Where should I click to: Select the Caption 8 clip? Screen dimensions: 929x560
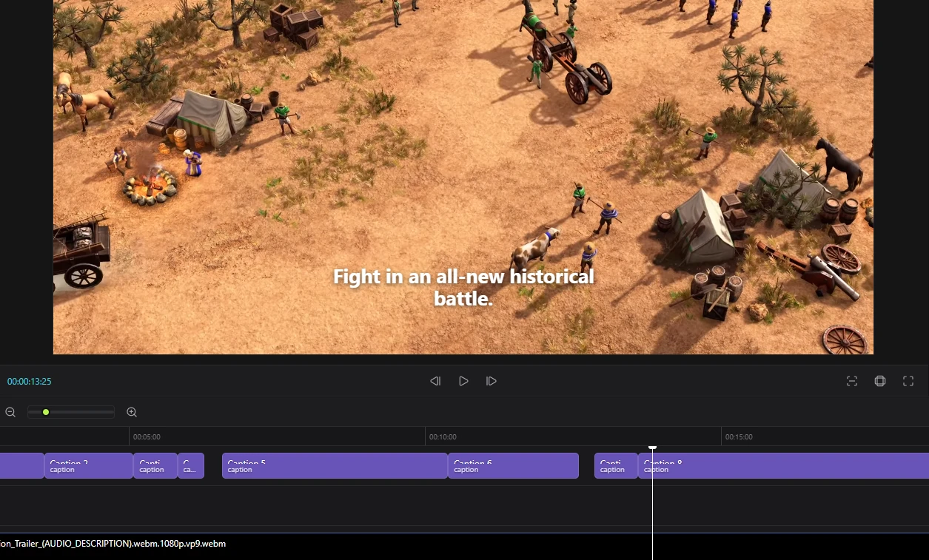click(x=783, y=466)
